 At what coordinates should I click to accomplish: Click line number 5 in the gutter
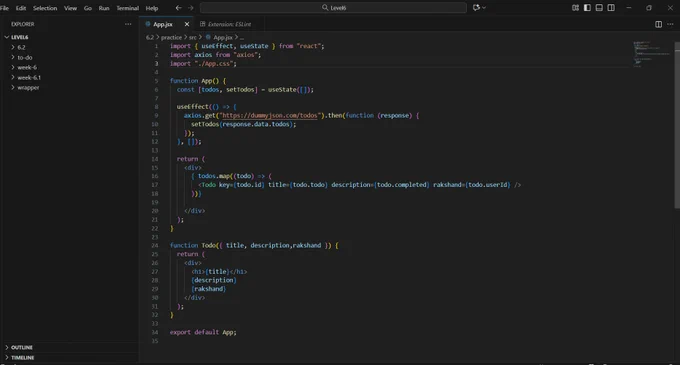(x=156, y=81)
